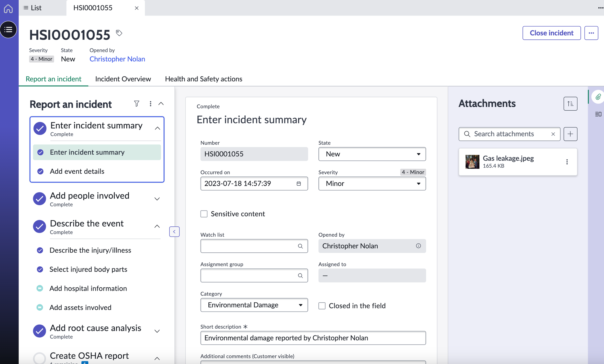The width and height of the screenshot is (604, 364).
Task: Sort attachments with the sort button
Action: (x=570, y=104)
